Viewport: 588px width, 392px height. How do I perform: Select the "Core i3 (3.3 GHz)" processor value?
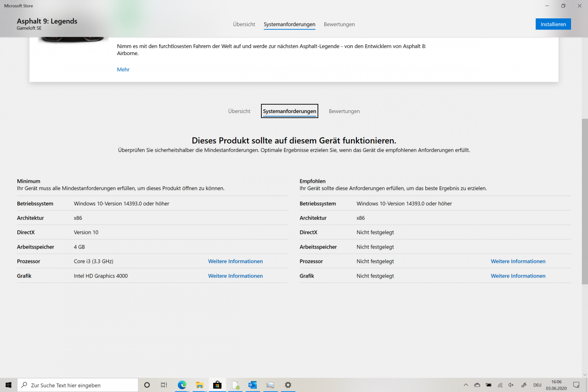[x=94, y=261]
